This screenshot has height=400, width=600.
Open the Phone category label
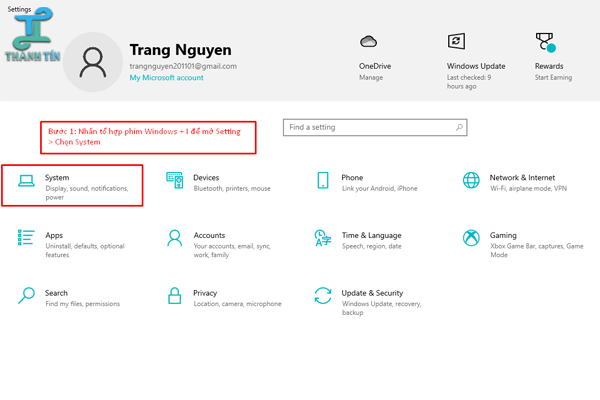[x=352, y=178]
